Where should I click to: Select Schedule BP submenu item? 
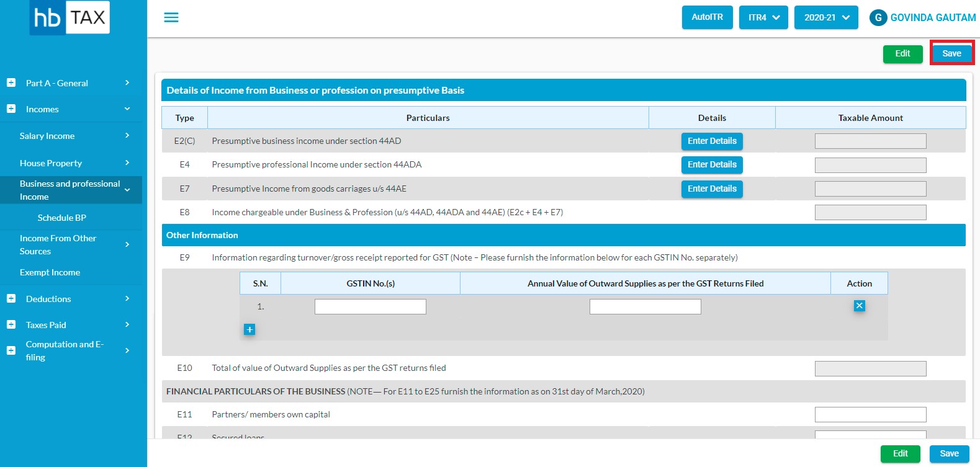62,218
